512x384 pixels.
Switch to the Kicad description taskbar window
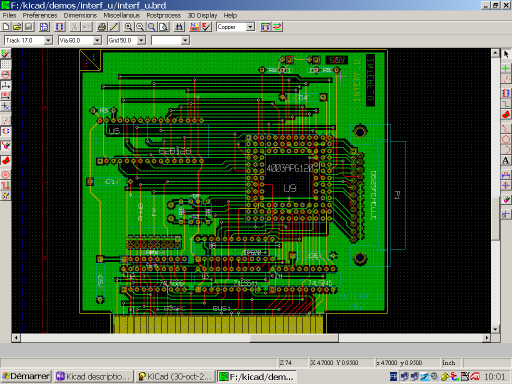pyautogui.click(x=94, y=376)
